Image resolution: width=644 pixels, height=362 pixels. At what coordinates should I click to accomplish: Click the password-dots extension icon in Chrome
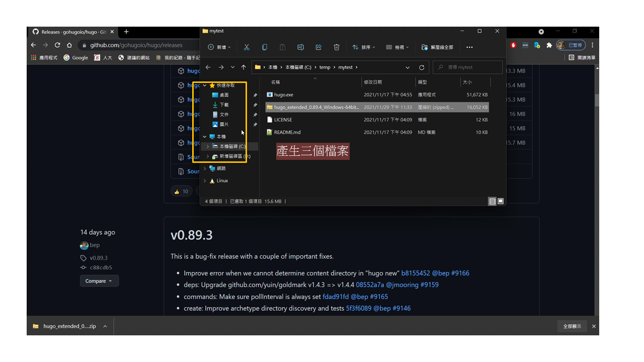(x=525, y=45)
